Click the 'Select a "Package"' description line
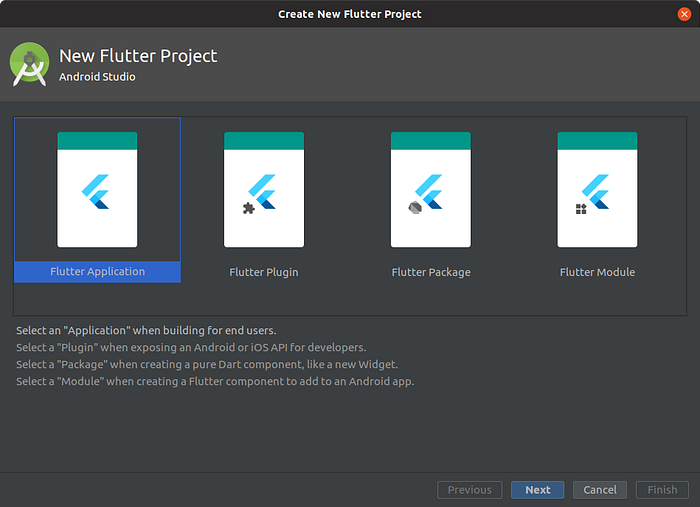 pyautogui.click(x=207, y=365)
